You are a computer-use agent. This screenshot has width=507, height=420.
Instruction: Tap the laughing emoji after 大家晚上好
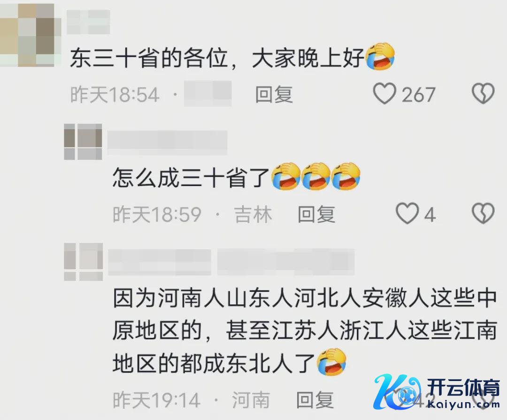[x=380, y=57]
